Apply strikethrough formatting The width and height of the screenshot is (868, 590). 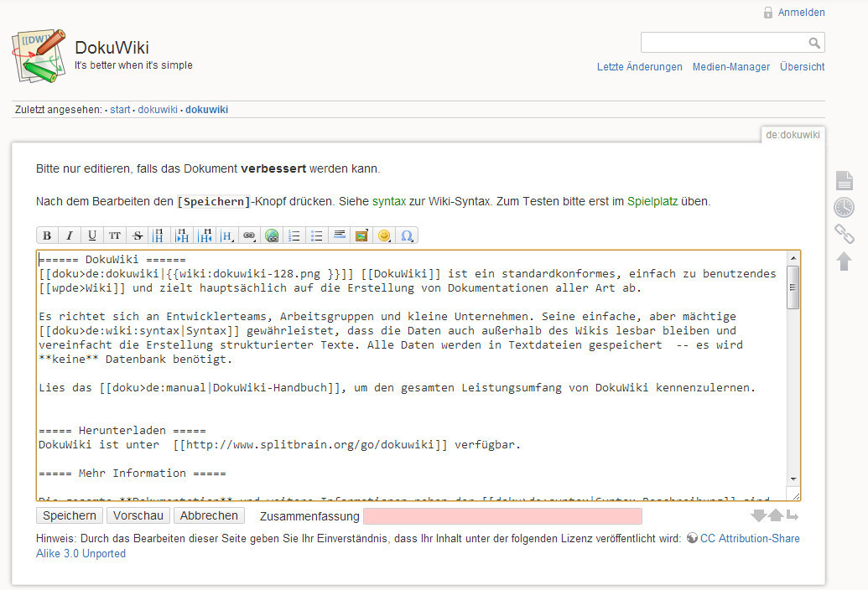point(138,235)
